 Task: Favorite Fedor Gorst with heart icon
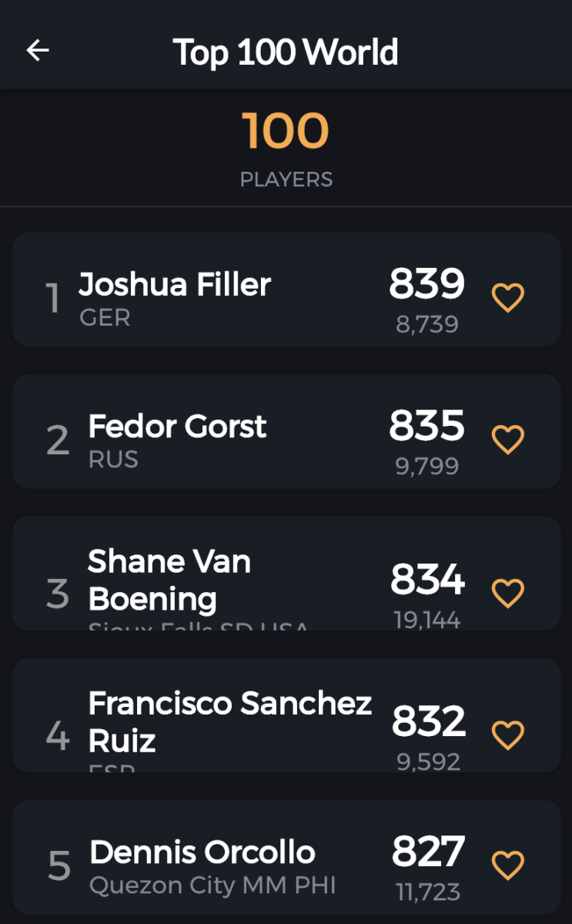click(x=508, y=439)
